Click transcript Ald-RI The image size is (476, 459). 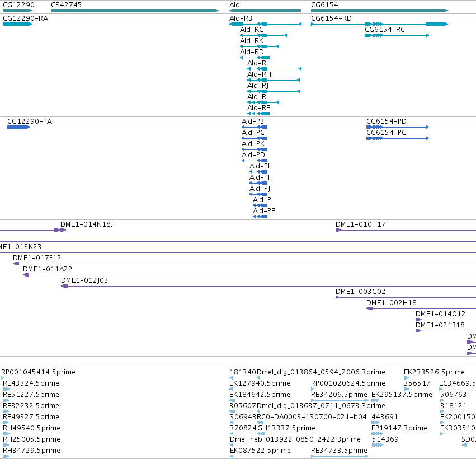click(257, 97)
